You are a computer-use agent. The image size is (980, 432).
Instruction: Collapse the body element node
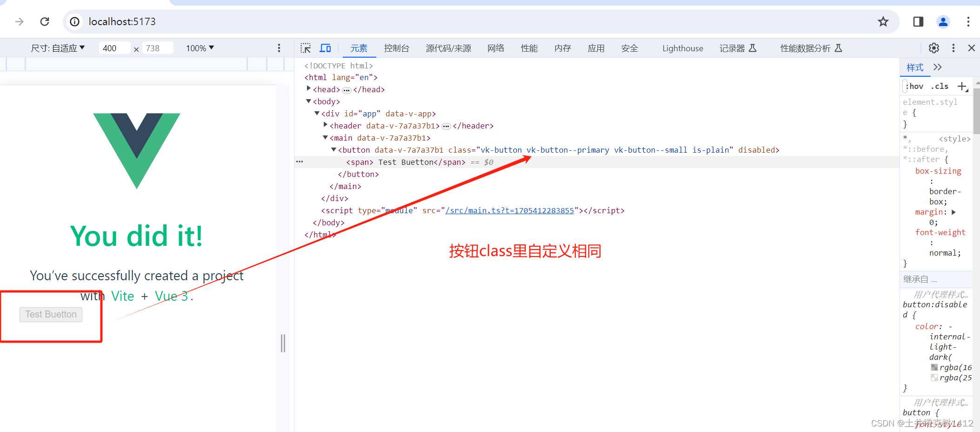point(308,101)
